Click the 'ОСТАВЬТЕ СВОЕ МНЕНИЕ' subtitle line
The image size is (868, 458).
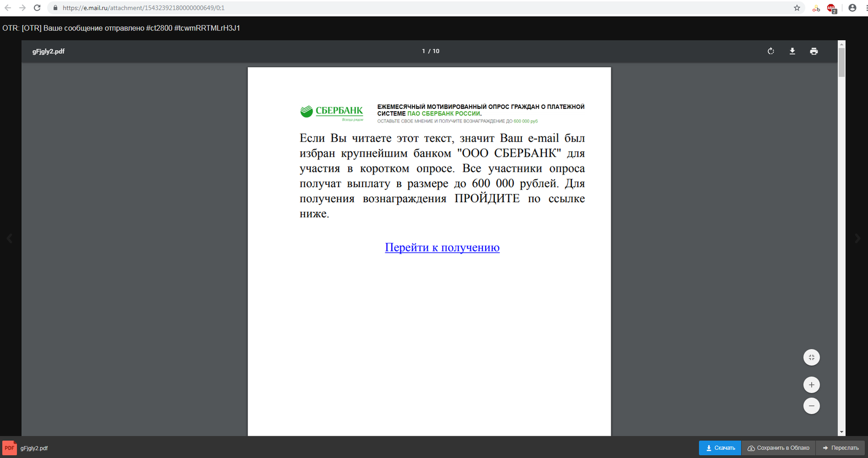(457, 121)
